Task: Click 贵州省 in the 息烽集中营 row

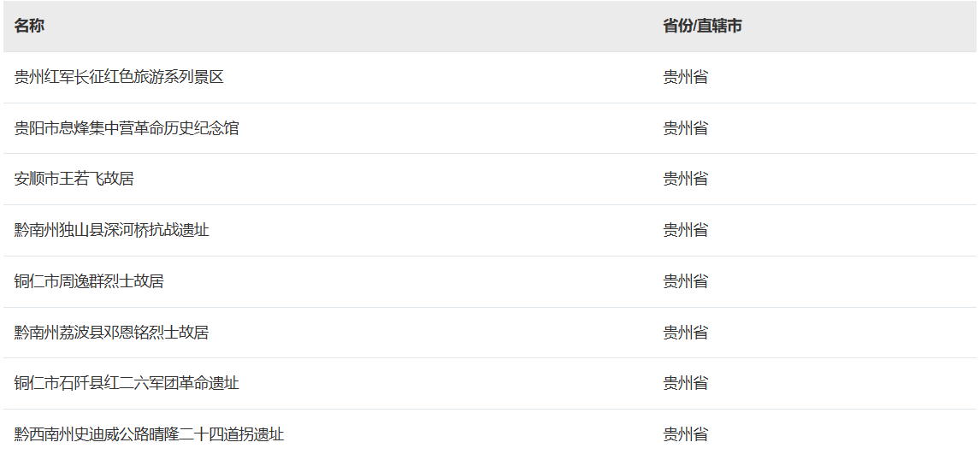Action: coord(686,129)
